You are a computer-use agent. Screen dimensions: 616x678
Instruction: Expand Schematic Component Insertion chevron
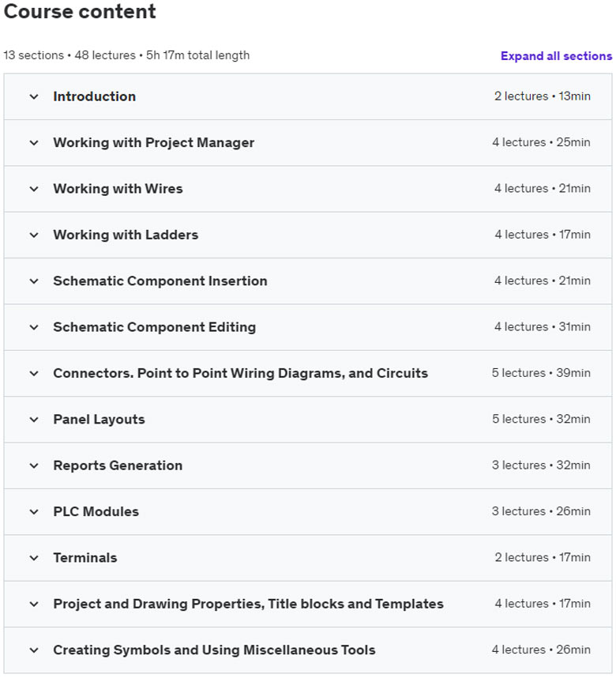pyautogui.click(x=34, y=281)
